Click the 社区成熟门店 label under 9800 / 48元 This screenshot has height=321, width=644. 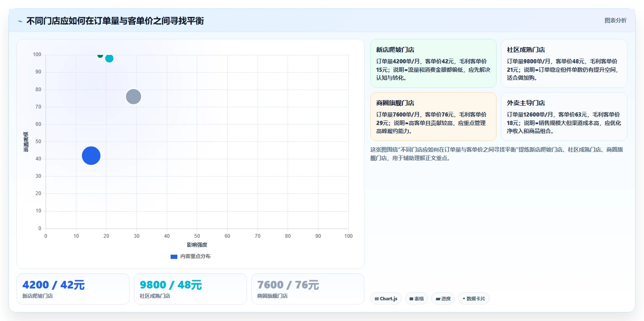[x=155, y=296]
